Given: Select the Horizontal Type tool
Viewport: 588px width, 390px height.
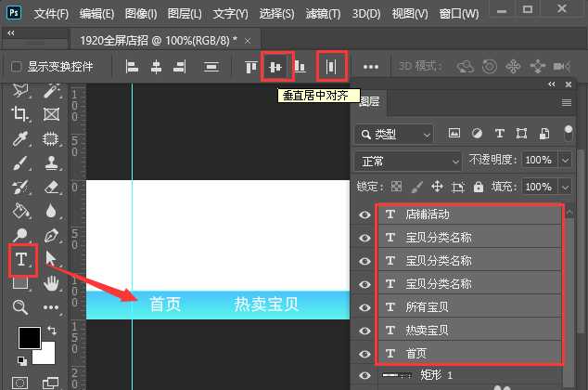Looking at the screenshot, I should pos(22,258).
